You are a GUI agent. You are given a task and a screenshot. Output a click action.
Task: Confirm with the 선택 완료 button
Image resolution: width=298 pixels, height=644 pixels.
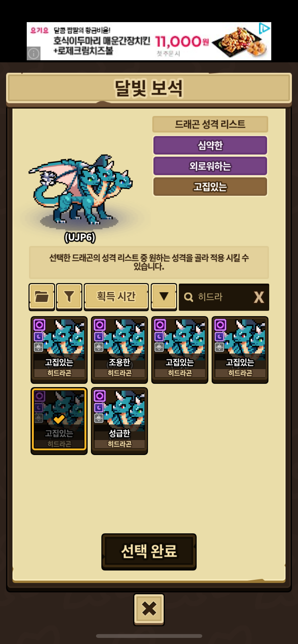pos(149,552)
